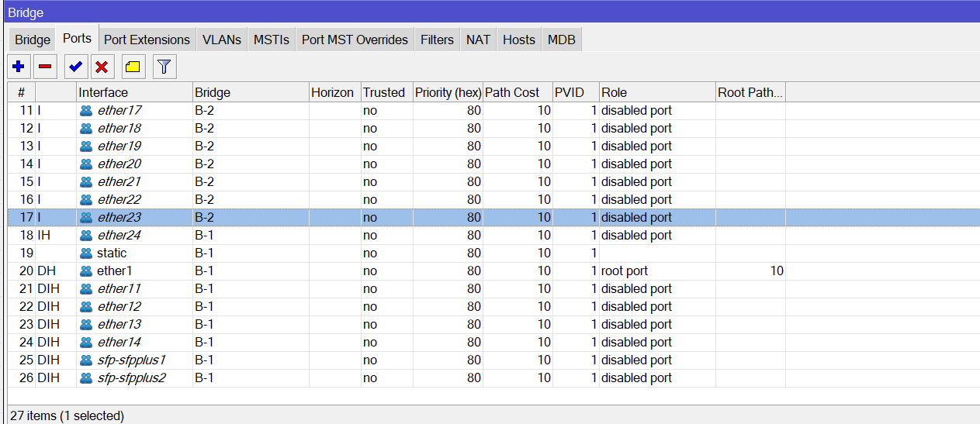Click the yellow Comment button

pos(133,67)
